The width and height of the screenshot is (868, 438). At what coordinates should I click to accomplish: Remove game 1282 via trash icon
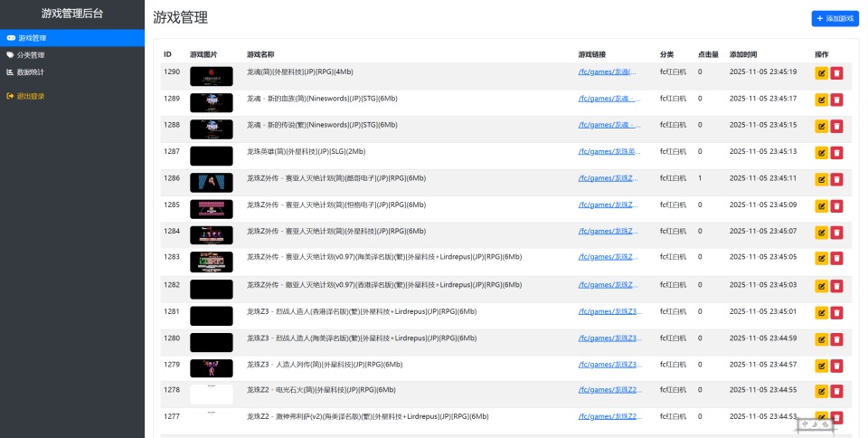pos(836,287)
